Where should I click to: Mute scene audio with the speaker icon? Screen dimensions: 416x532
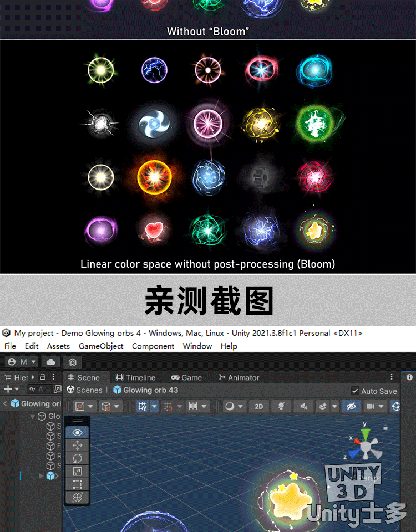coord(304,406)
